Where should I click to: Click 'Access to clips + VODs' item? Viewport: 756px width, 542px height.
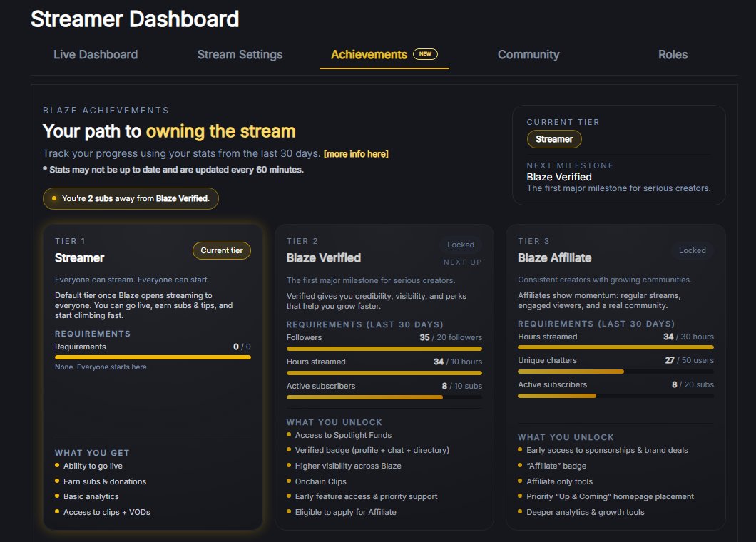[x=107, y=512]
